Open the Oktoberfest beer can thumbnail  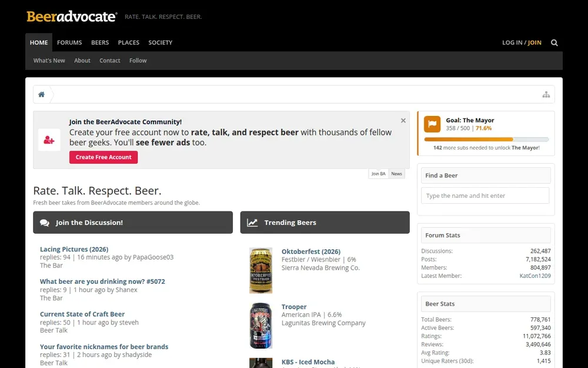[260, 270]
